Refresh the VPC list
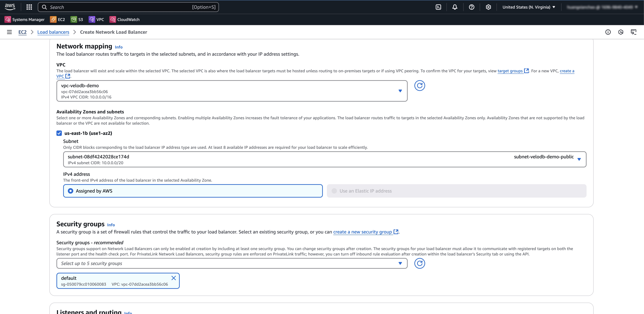The height and width of the screenshot is (314, 644). coord(419,86)
